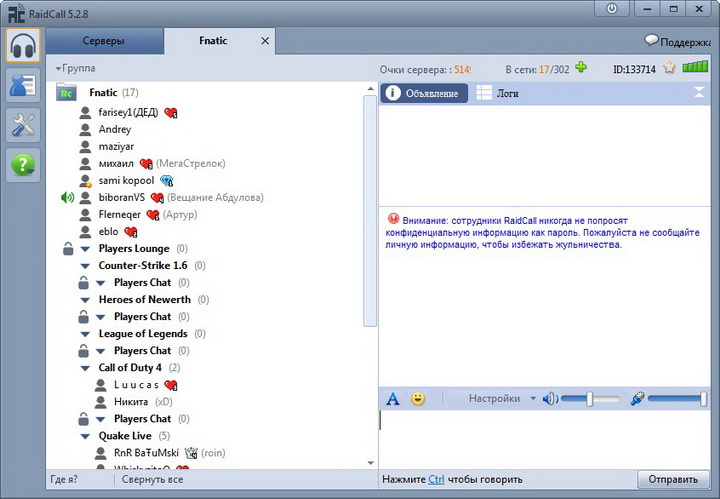This screenshot has height=499, width=720.
Task: Favorite the server with the star icon
Action: (x=669, y=68)
